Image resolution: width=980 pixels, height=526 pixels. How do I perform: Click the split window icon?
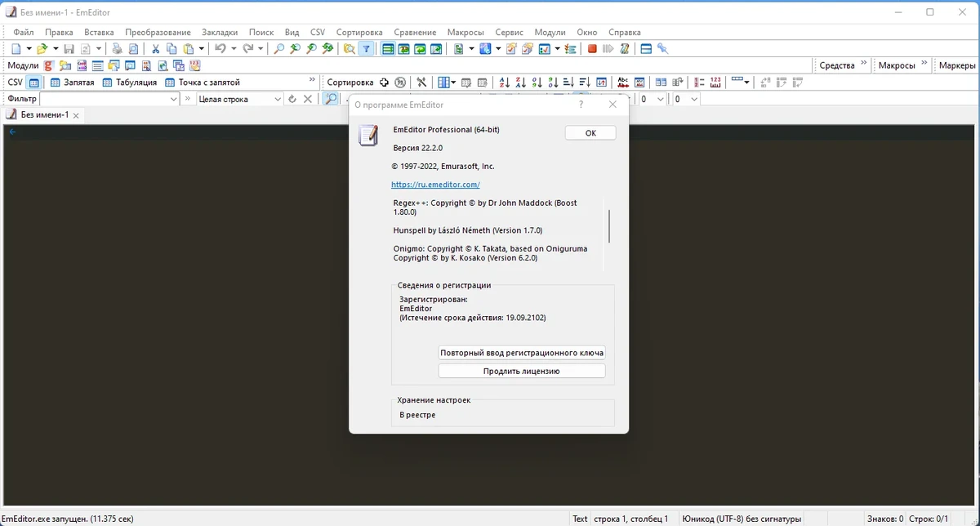point(645,49)
